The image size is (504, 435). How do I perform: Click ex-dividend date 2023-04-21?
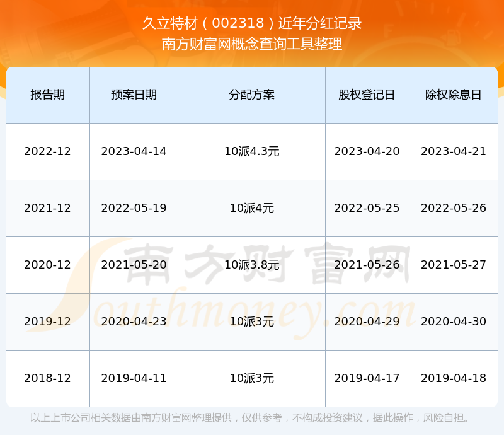453,151
